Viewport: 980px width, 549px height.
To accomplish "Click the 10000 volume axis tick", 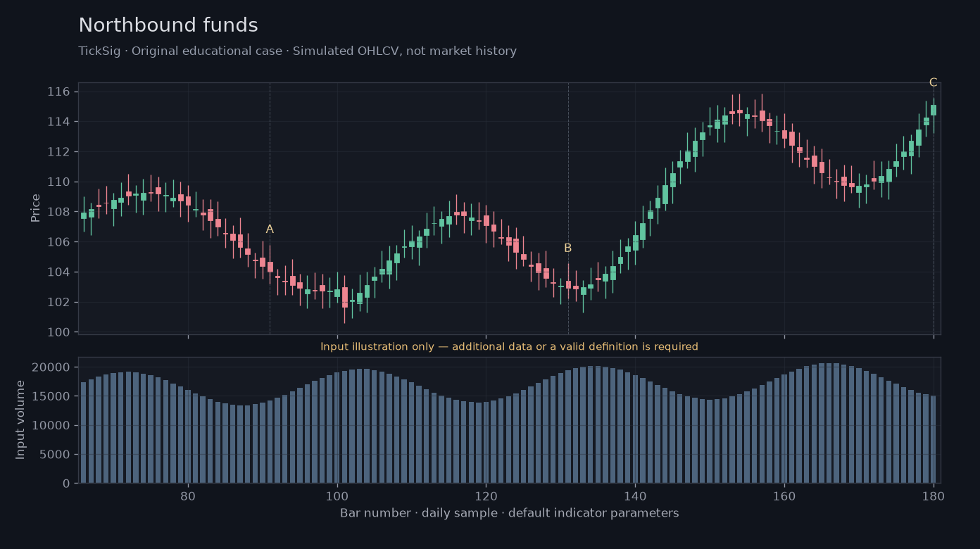I will click(52, 426).
